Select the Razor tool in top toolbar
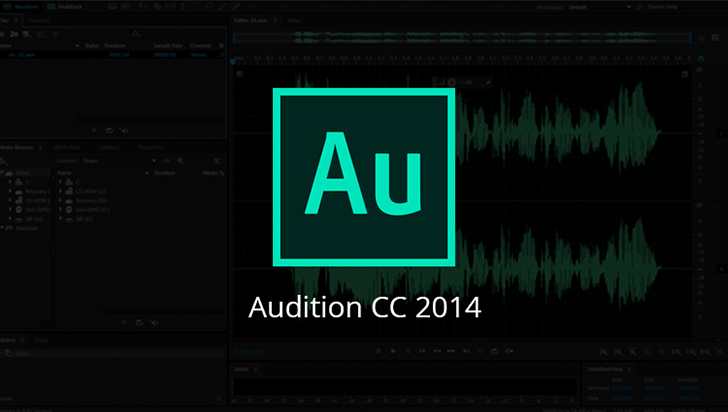Screen dimensions: 728x412 click(x=157, y=7)
